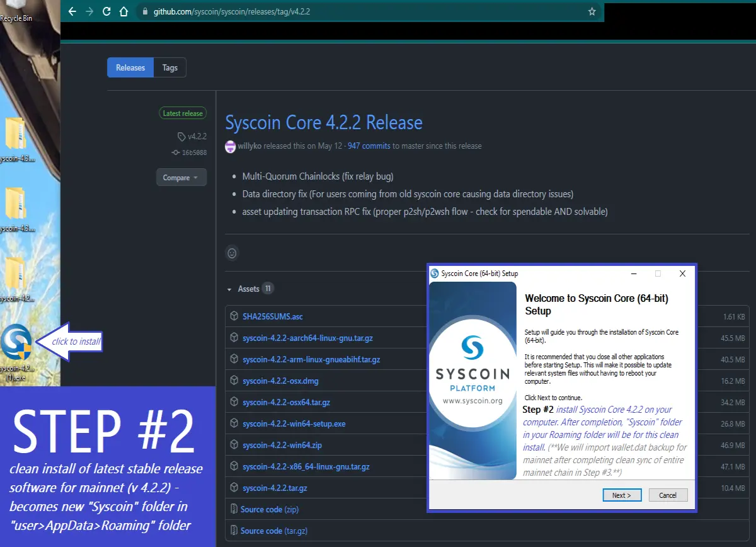Viewport: 756px width, 547px height.
Task: Click Cancel in Syscoin Core Setup
Action: pos(668,495)
